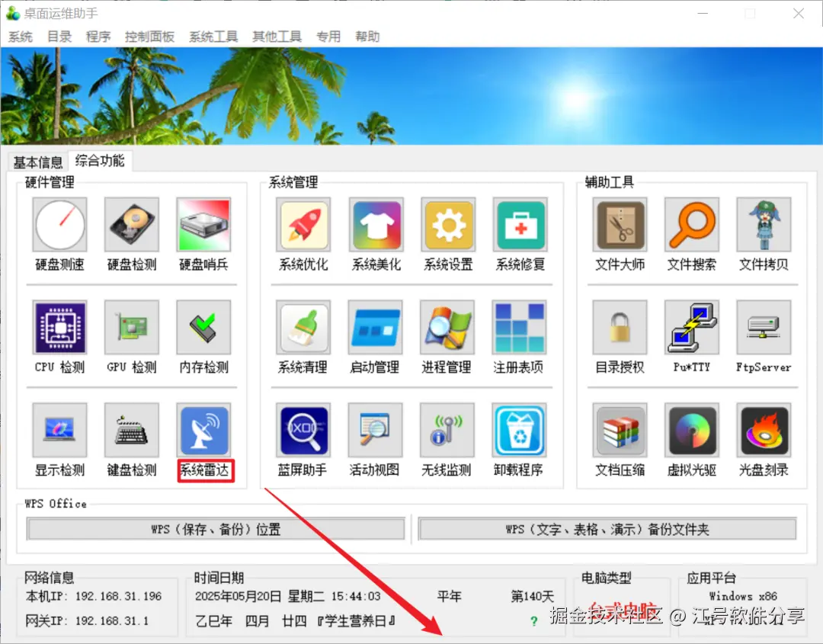
Task: Open the 硬盘测速 disk speed test tool
Action: 59,225
